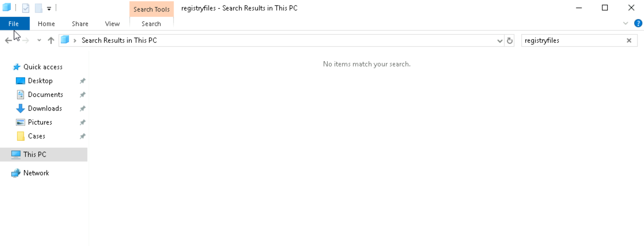The width and height of the screenshot is (644, 246).
Task: Select the Cases folder in sidebar
Action: (x=36, y=136)
